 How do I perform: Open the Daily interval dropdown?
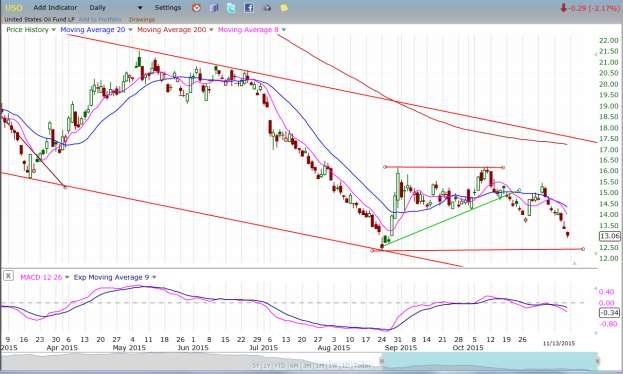pyautogui.click(x=116, y=8)
